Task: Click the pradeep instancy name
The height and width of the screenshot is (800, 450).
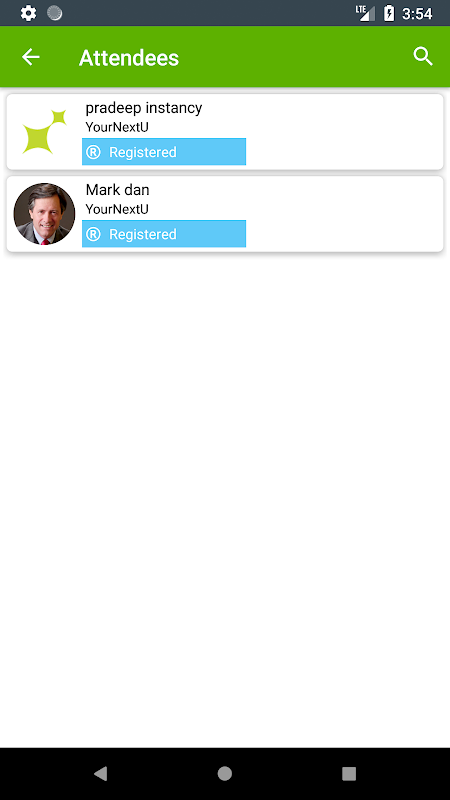Action: point(144,108)
